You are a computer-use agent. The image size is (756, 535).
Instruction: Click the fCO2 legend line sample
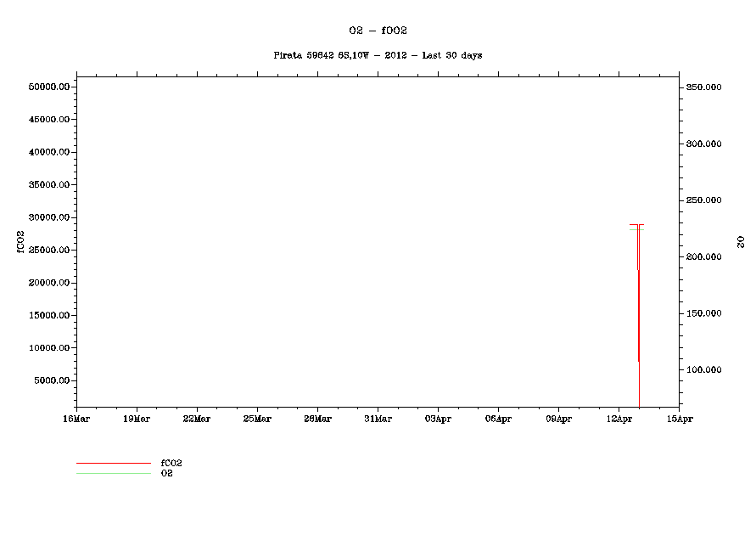tap(113, 464)
